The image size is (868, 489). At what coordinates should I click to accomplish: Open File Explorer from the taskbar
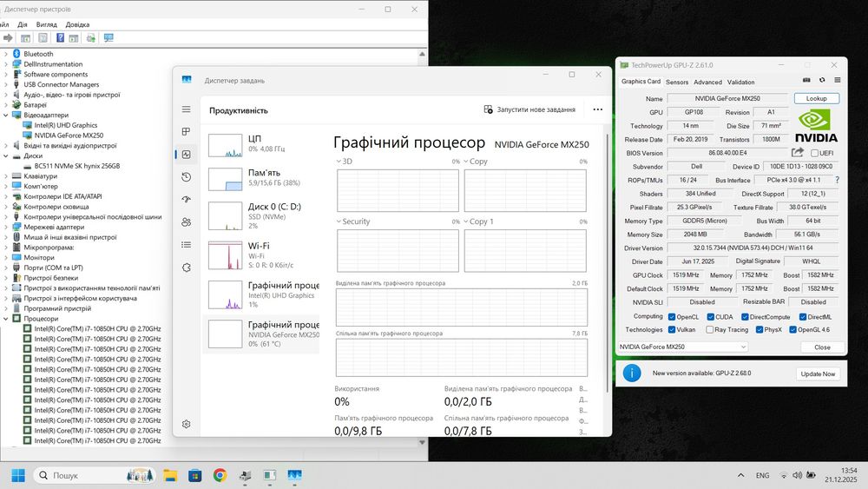[x=170, y=475]
